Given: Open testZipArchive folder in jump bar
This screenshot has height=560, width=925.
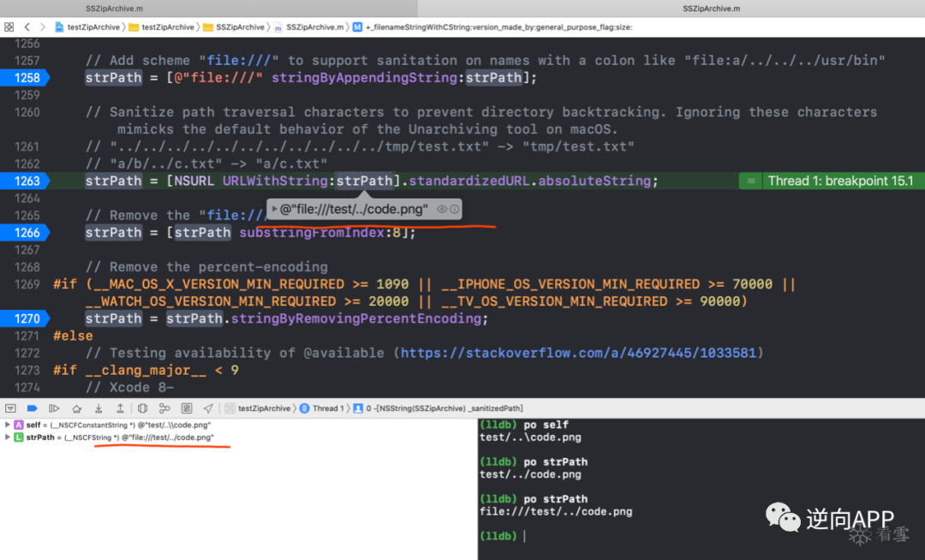Looking at the screenshot, I should pyautogui.click(x=162, y=27).
